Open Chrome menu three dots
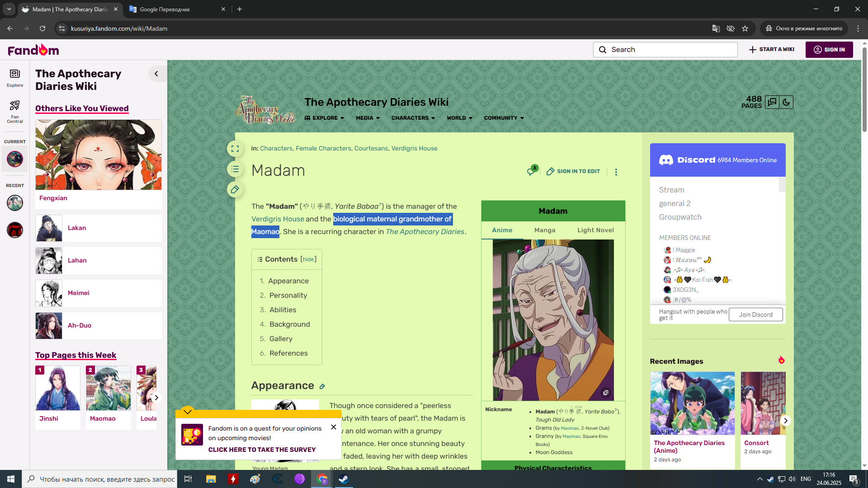The width and height of the screenshot is (868, 488). [858, 28]
